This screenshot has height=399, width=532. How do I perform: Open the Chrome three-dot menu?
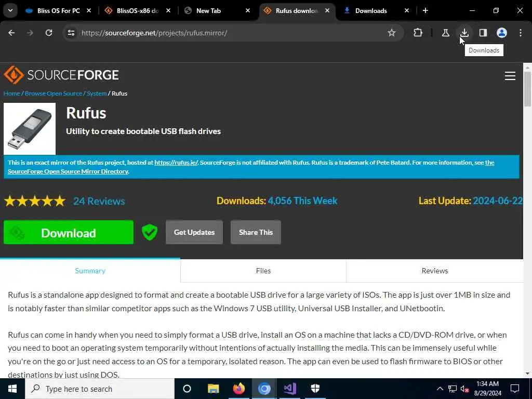(521, 33)
